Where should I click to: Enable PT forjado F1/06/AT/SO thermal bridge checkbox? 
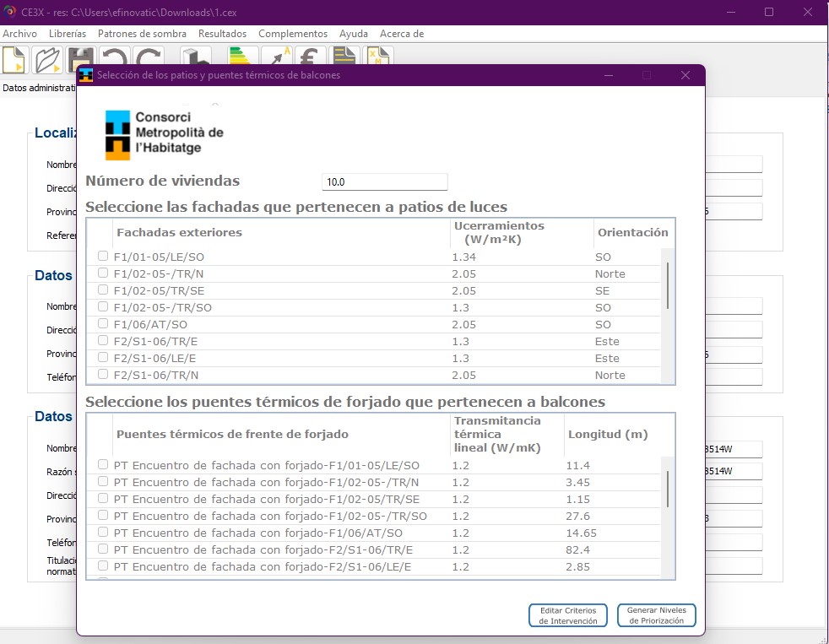click(x=103, y=533)
